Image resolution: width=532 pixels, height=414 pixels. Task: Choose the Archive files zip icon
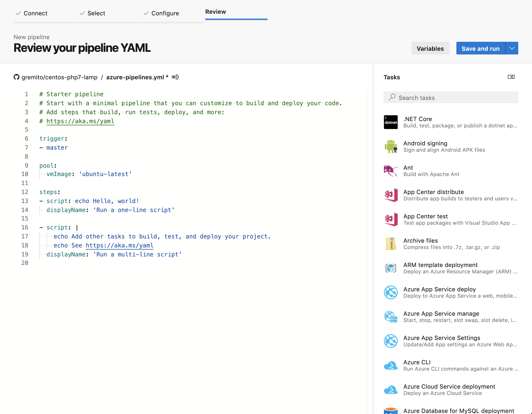tap(391, 244)
